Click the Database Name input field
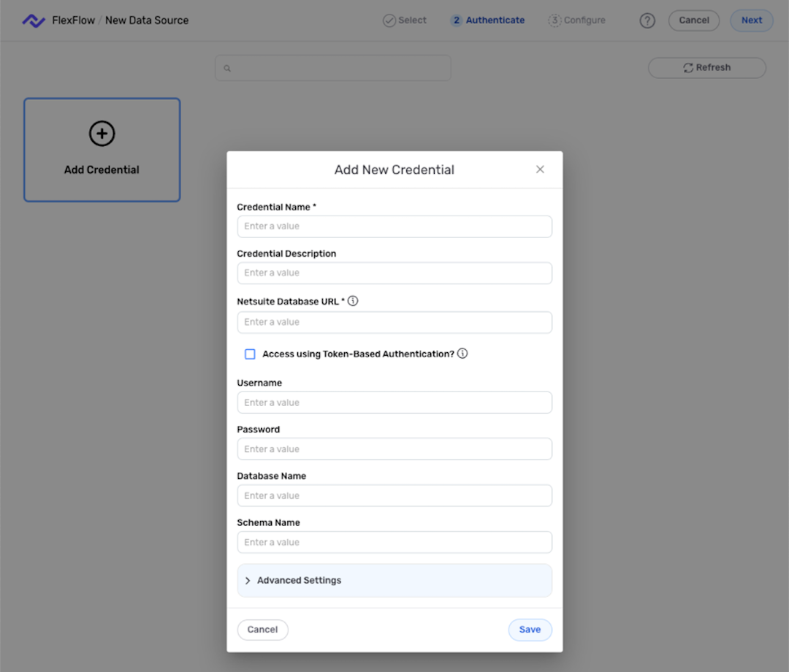789x672 pixels. pos(394,495)
